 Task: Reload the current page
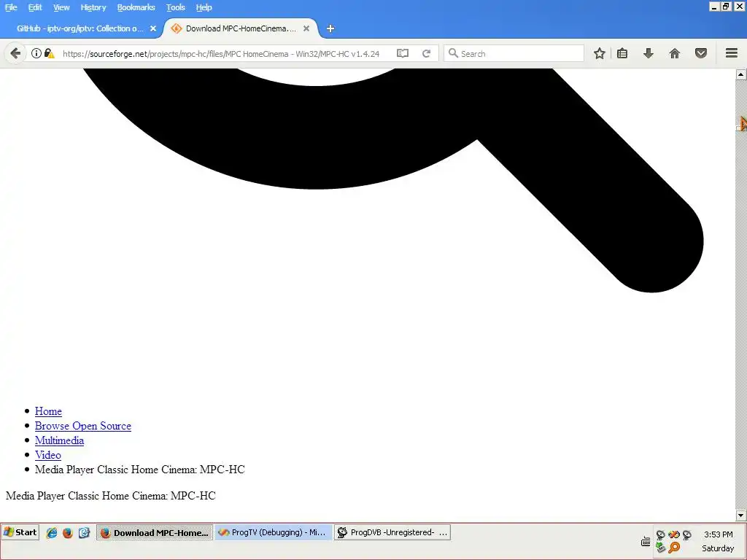426,53
